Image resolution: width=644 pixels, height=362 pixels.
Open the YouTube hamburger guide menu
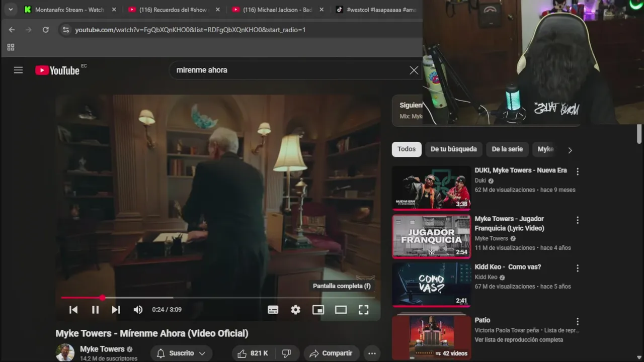pyautogui.click(x=18, y=70)
